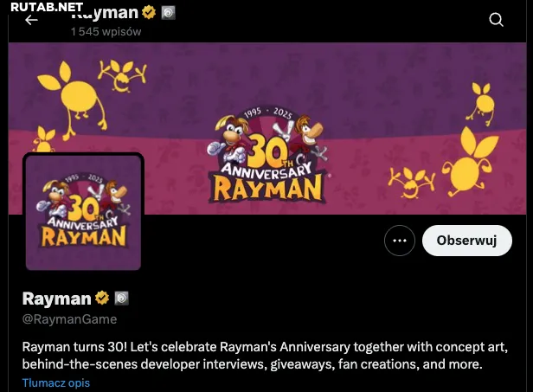The width and height of the screenshot is (533, 392).
Task: Click the Ubisoft affiliate badge in top header
Action: click(x=168, y=13)
